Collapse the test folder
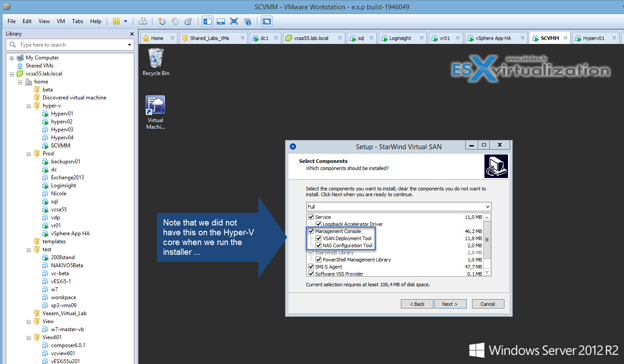This screenshot has width=624, height=364. [x=28, y=249]
